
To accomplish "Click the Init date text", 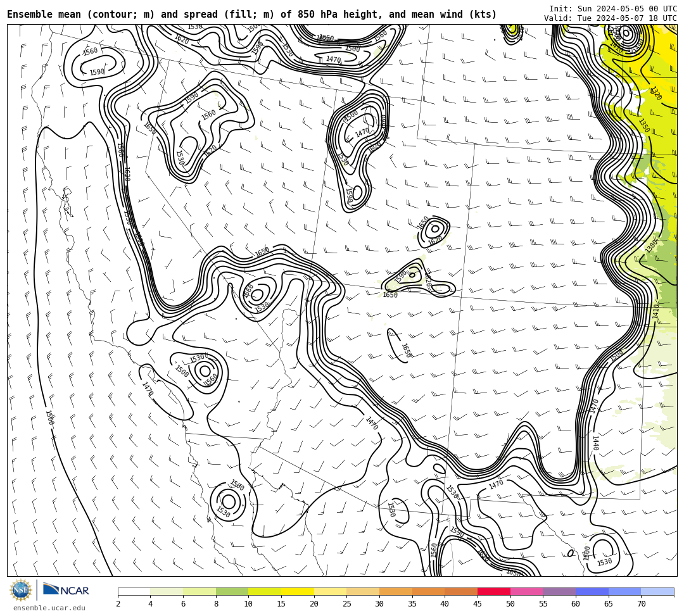I will coord(613,9).
